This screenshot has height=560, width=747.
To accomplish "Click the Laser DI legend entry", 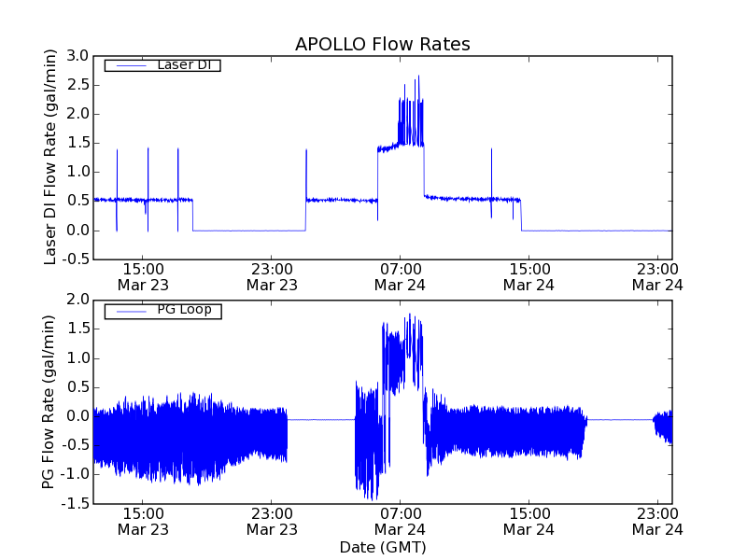I will [162, 64].
